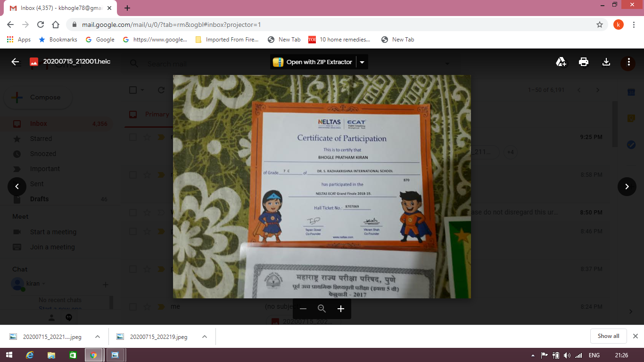Go to the browser home page
This screenshot has height=362, width=644.
click(x=56, y=25)
